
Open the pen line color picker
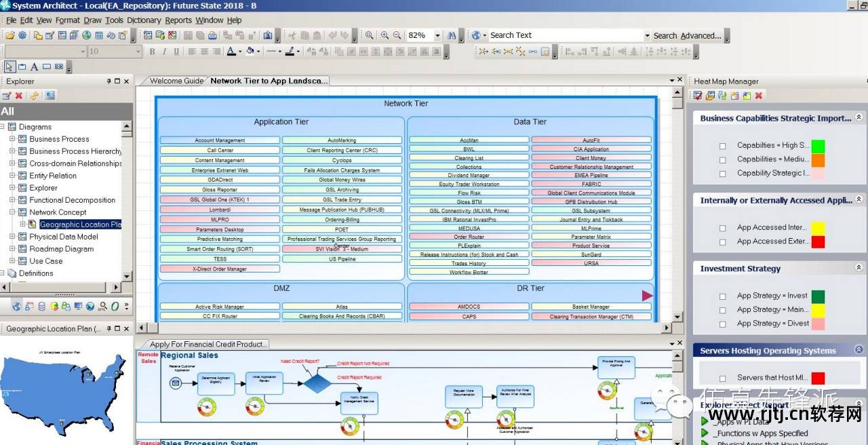pos(298,51)
